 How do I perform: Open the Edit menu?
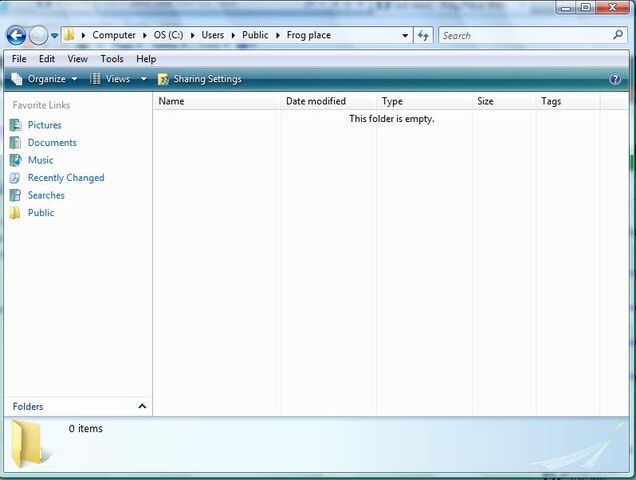tap(47, 59)
